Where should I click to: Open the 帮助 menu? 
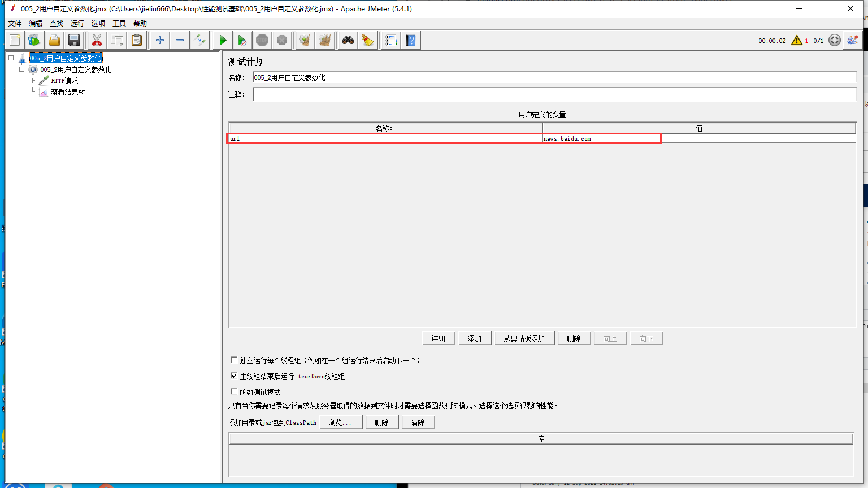click(x=140, y=23)
